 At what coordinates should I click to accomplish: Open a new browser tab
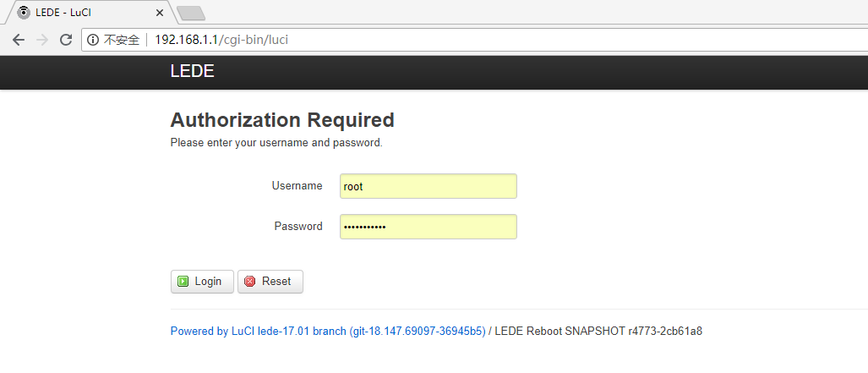(191, 13)
